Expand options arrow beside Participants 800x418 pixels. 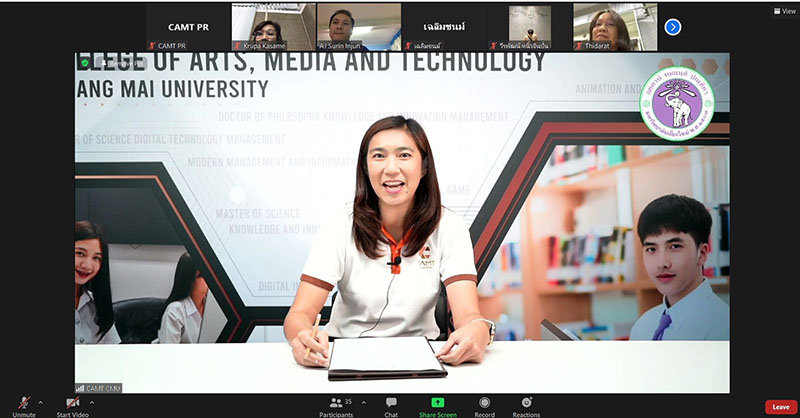[x=363, y=403]
